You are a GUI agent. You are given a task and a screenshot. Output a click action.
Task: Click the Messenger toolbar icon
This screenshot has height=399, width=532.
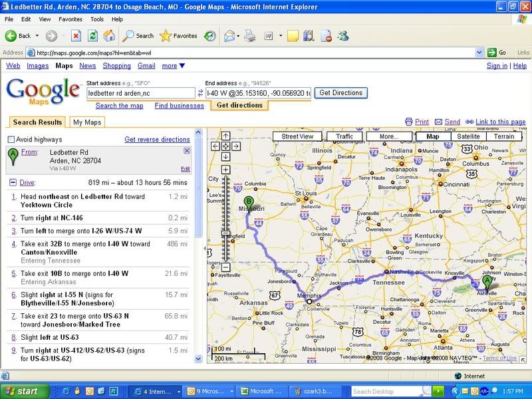click(x=343, y=36)
